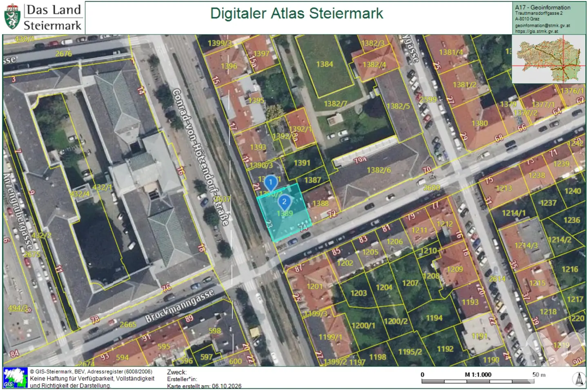Click road parcel label 2665
Image resolution: width=588 pixels, height=390 pixels.
coord(128,325)
